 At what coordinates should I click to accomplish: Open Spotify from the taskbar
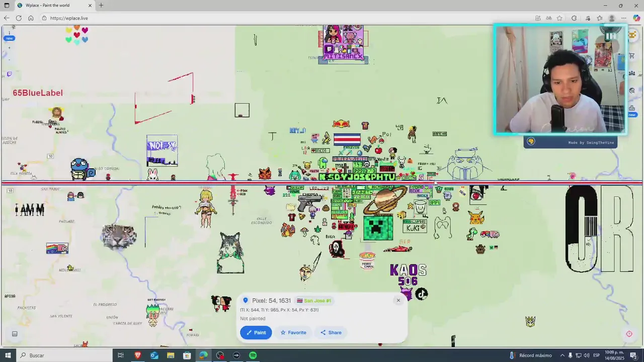tap(253, 355)
